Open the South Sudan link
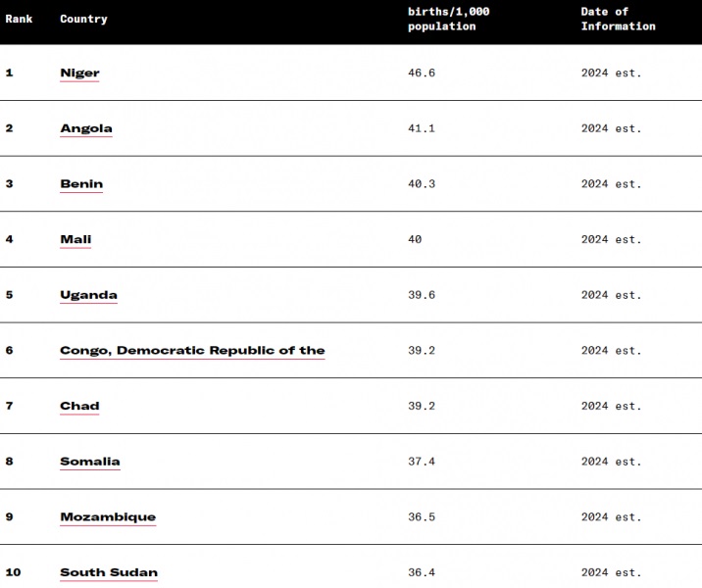The image size is (702, 588). click(109, 572)
